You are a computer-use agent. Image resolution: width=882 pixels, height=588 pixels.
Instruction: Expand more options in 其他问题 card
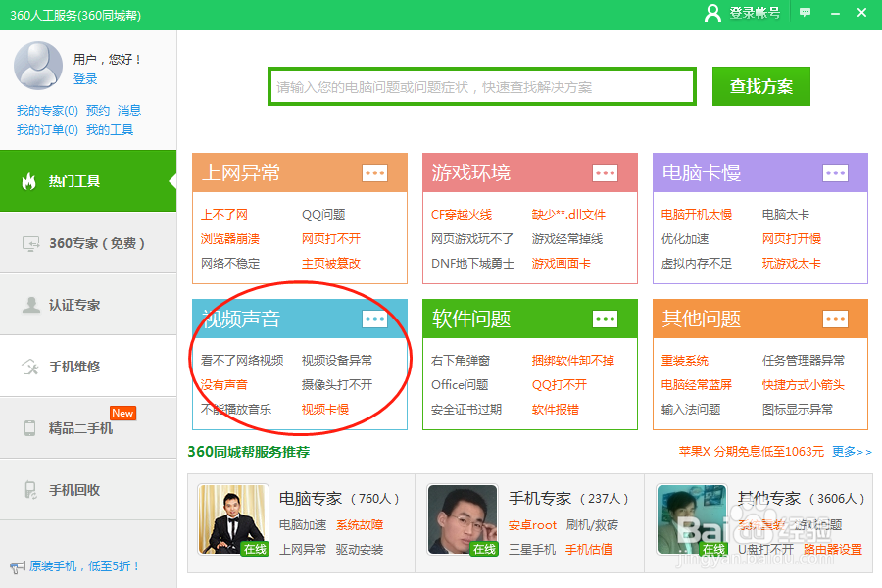835,319
